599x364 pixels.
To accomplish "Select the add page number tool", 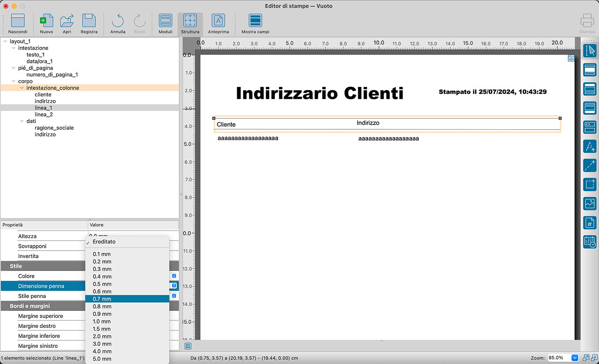I will [589, 223].
